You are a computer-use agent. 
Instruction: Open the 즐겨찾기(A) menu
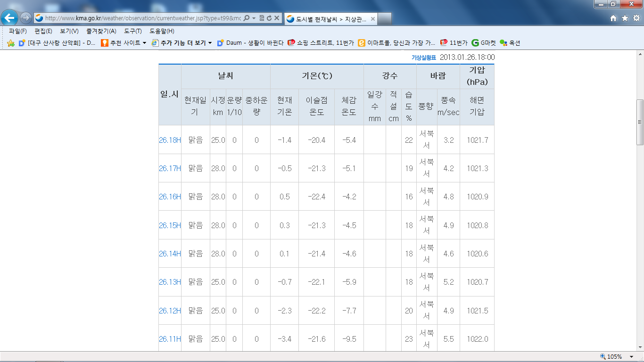point(101,31)
